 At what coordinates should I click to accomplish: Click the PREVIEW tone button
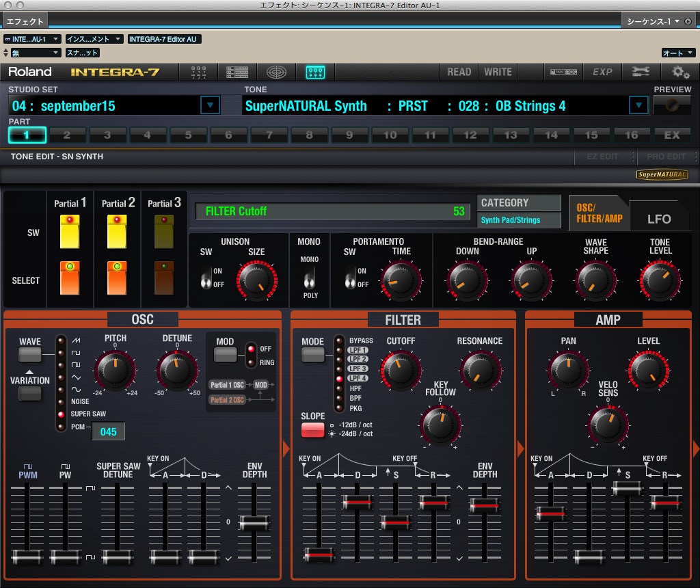[x=672, y=106]
